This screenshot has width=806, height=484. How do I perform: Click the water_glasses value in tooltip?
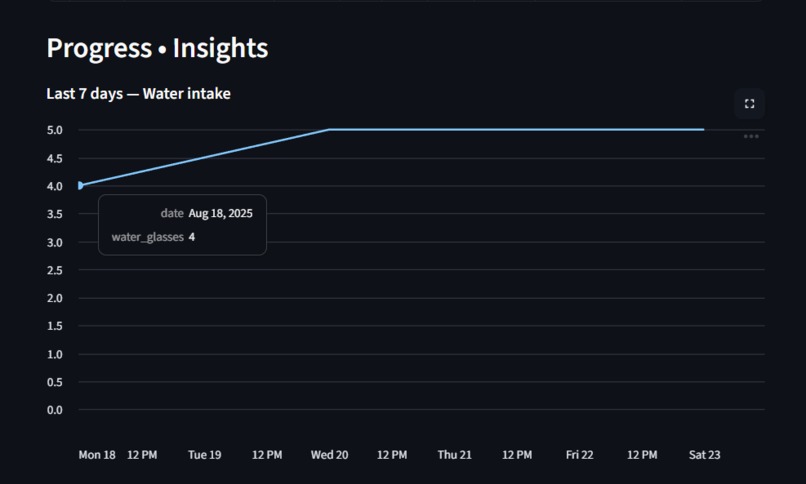click(x=192, y=237)
